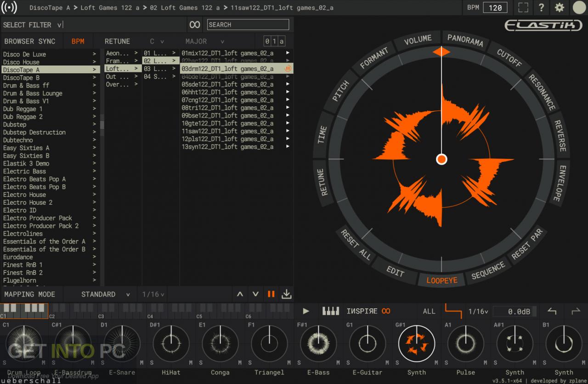
Task: Click the RESET PAR button
Action: [x=527, y=244]
